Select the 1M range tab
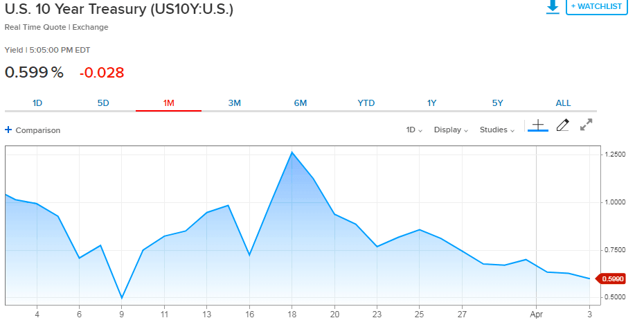644x327 pixels. coord(168,103)
